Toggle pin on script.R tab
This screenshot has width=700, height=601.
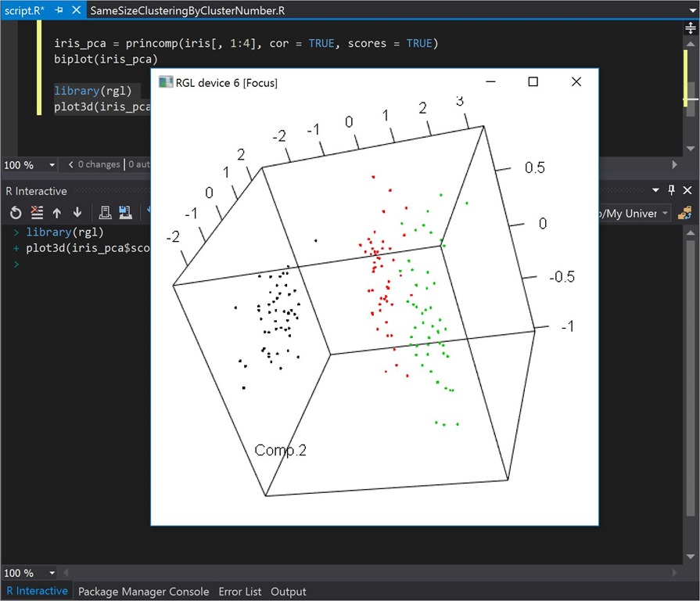(x=59, y=10)
